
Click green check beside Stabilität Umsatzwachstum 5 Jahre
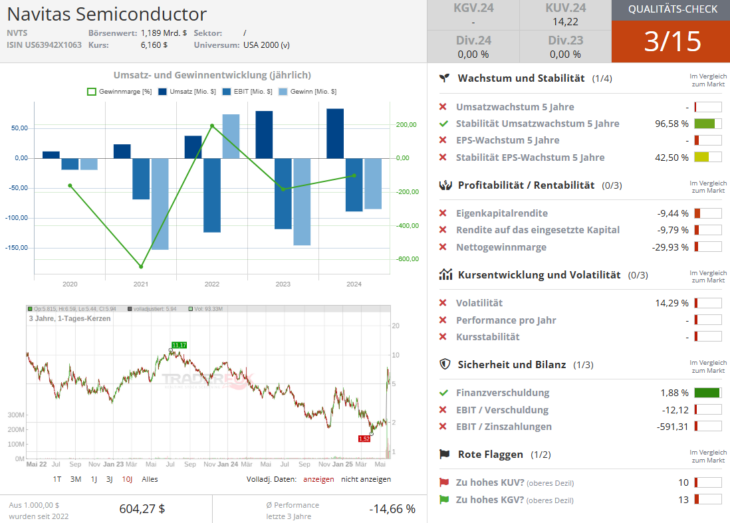click(x=443, y=124)
